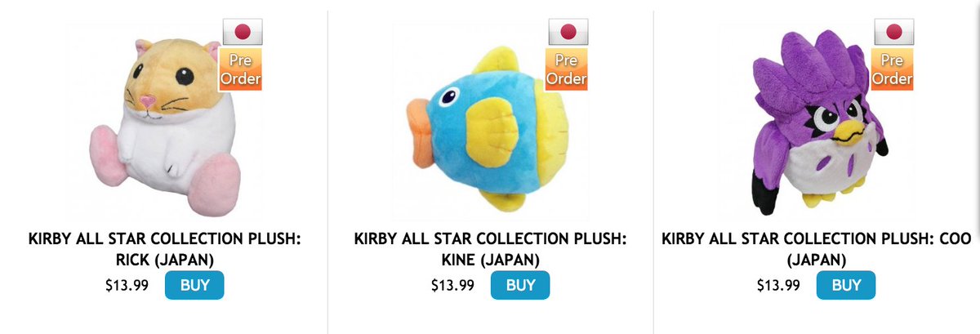Click the Japan flag icon on Coo plush

tap(894, 32)
